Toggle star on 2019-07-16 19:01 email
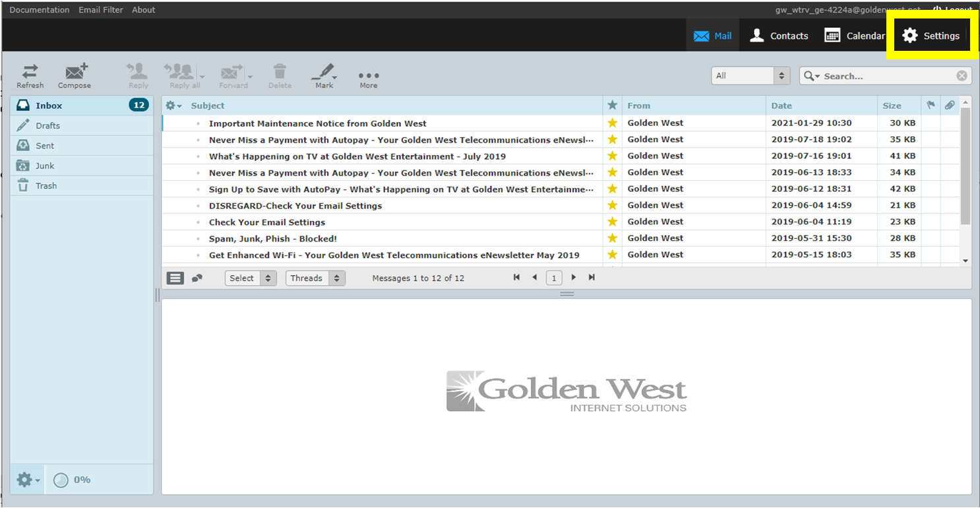The image size is (980, 508). pyautogui.click(x=613, y=156)
